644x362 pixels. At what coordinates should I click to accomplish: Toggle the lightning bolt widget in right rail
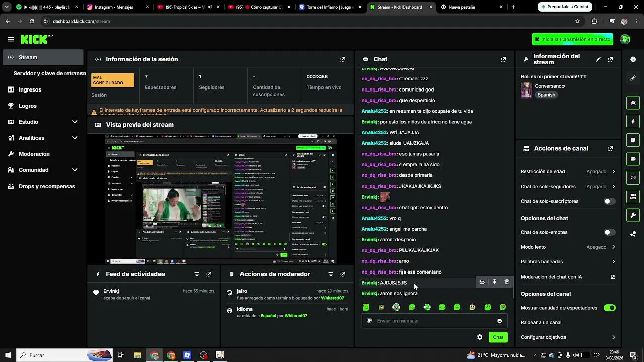coord(633,121)
